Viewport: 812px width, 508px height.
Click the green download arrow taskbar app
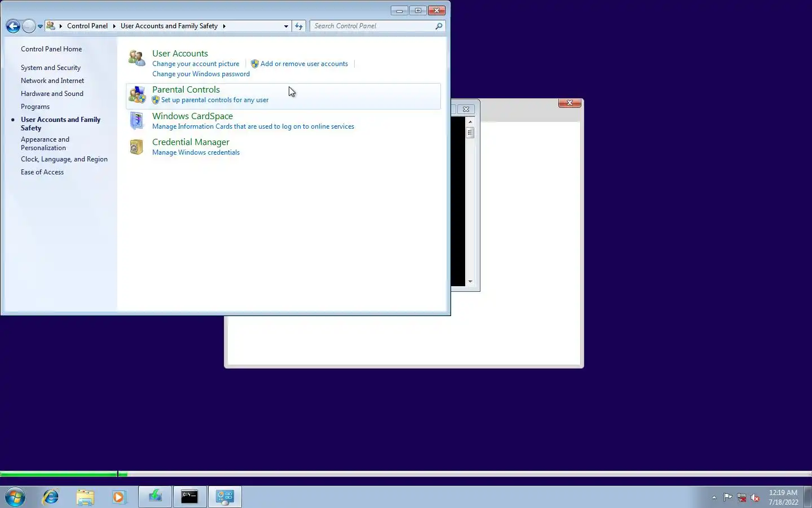(155, 497)
